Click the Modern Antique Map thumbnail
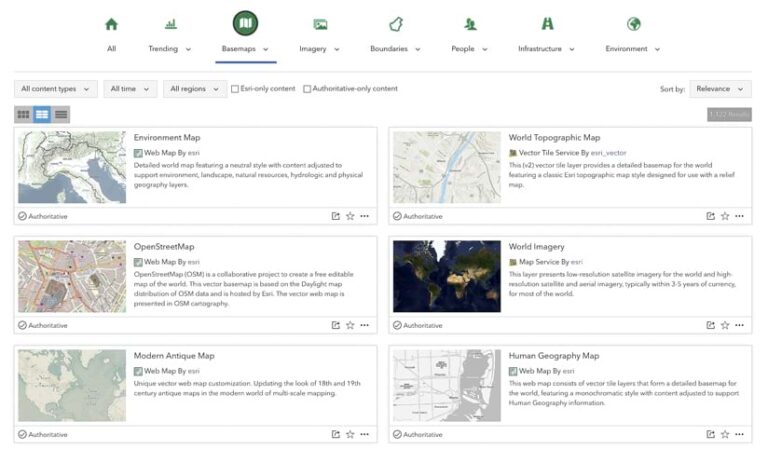The image size is (768, 449). (72, 385)
